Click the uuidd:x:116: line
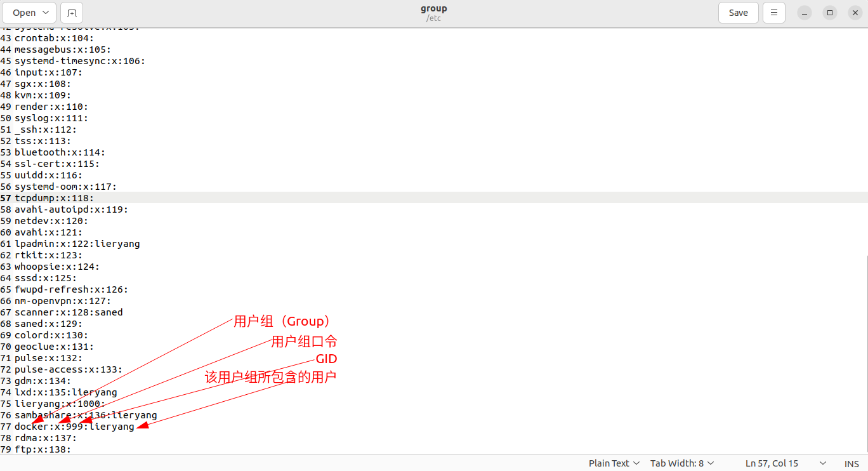 (x=48, y=175)
